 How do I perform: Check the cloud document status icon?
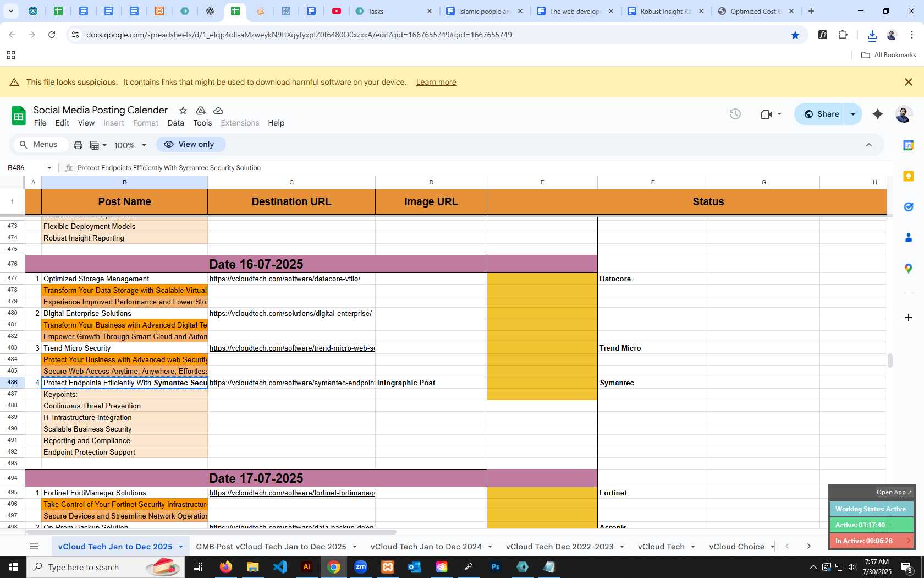pyautogui.click(x=218, y=111)
